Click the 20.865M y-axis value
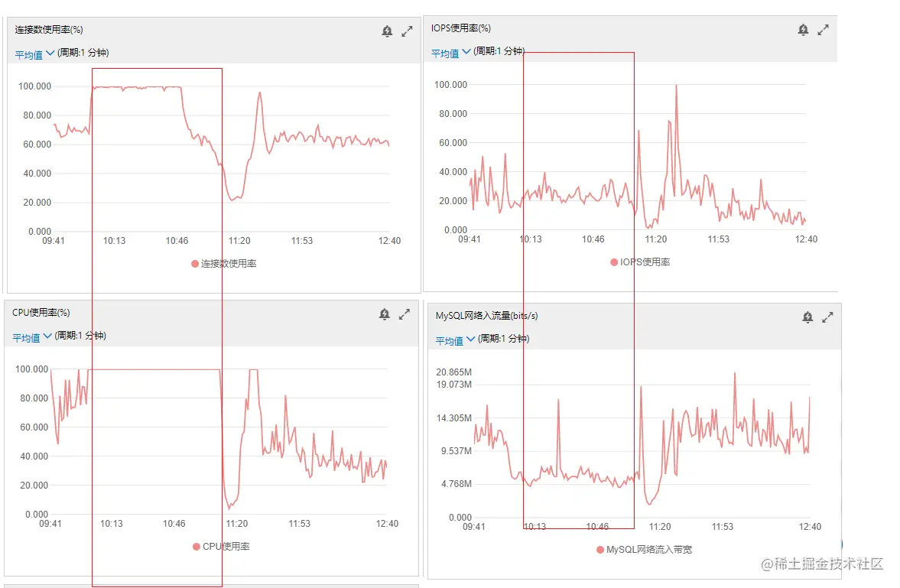 coord(453,372)
